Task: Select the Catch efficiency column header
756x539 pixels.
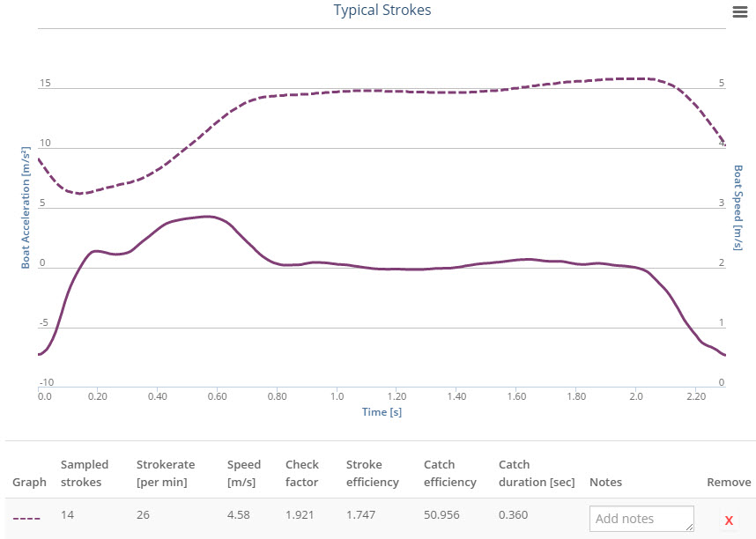Action: [x=449, y=473]
